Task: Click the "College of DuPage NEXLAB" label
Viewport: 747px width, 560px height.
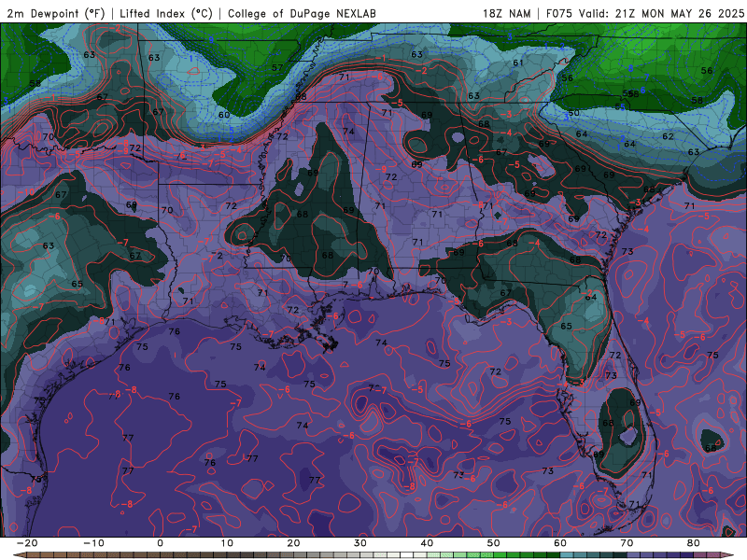Action: pyautogui.click(x=302, y=13)
